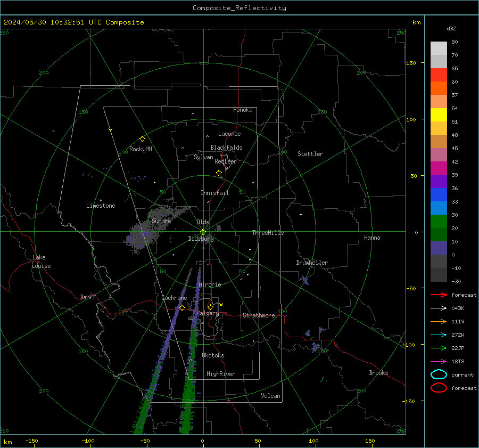Screen dimensions: 479x448
Task: Click the -150 tick label on bottom axis
Action: [31, 441]
